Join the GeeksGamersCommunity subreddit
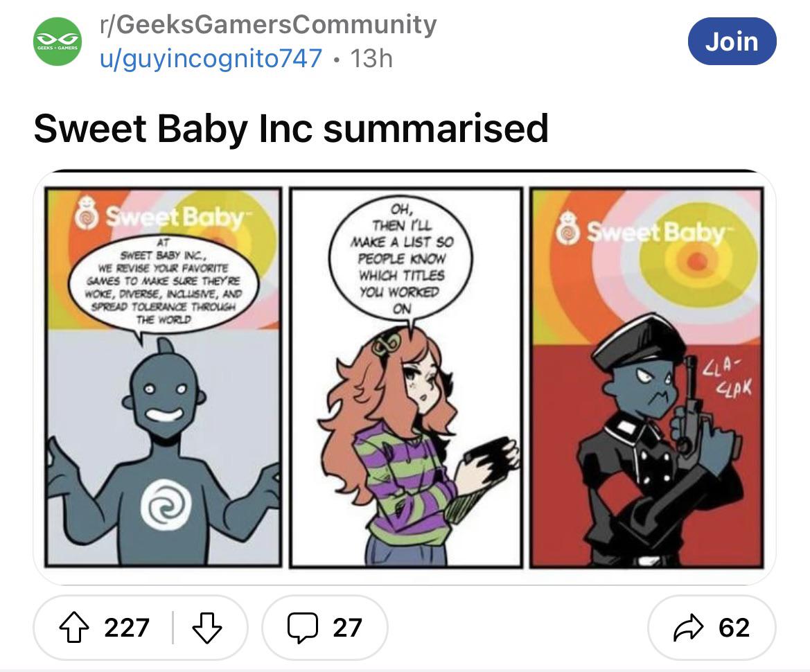Image resolution: width=810 pixels, height=672 pixels. pyautogui.click(x=732, y=42)
